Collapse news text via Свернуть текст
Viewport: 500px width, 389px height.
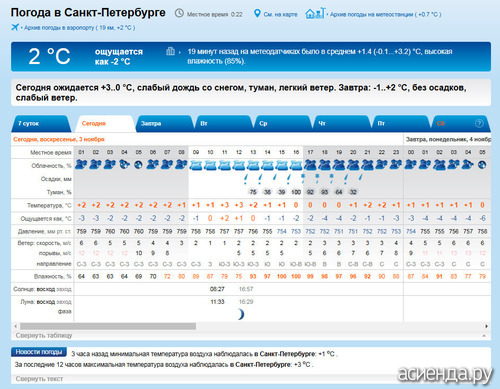(x=39, y=379)
